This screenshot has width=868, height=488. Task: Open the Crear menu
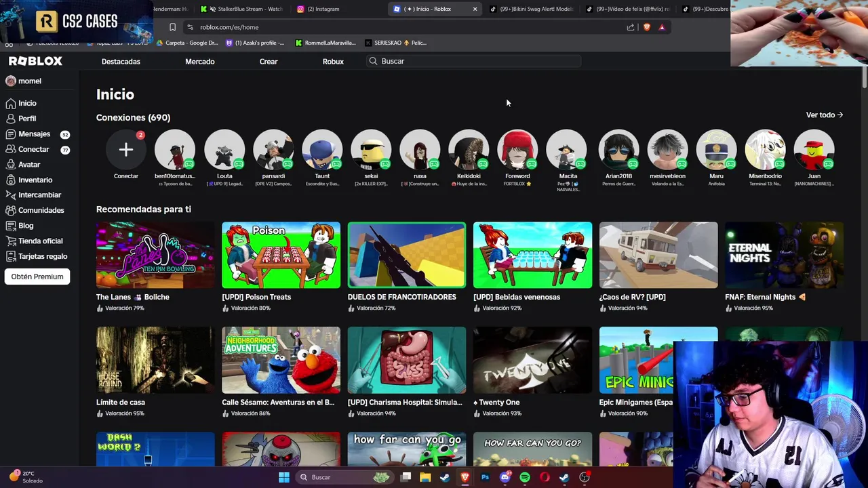[x=269, y=62]
